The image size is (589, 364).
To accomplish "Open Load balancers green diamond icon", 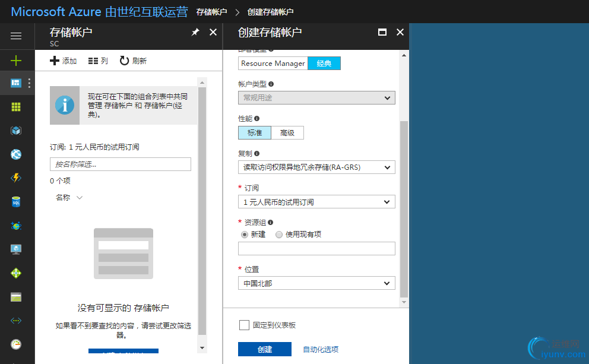I will coord(16,273).
